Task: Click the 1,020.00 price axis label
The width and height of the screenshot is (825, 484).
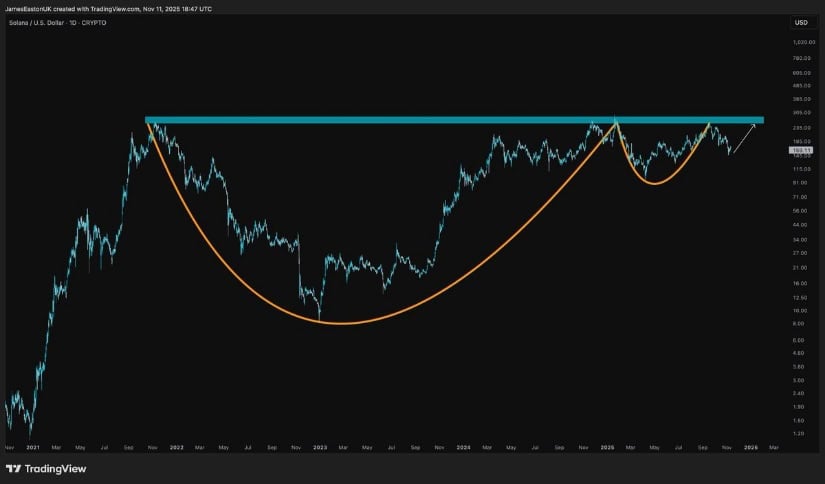Action: [x=804, y=42]
